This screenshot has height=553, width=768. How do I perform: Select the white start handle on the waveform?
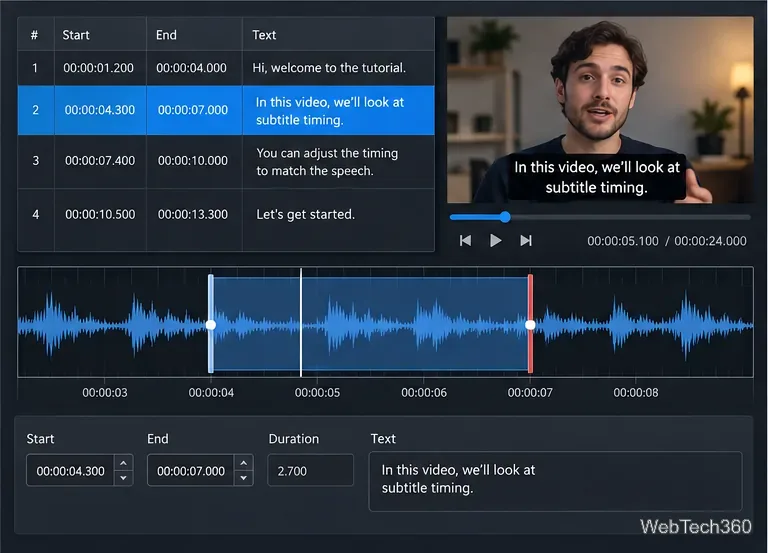(x=211, y=324)
